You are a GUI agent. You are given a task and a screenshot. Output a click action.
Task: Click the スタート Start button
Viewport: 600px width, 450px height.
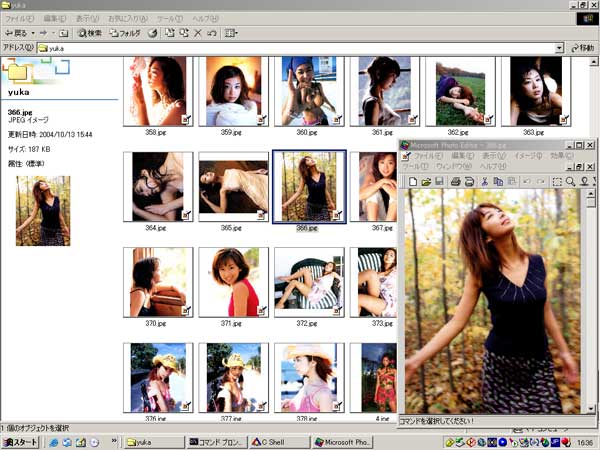point(21,443)
